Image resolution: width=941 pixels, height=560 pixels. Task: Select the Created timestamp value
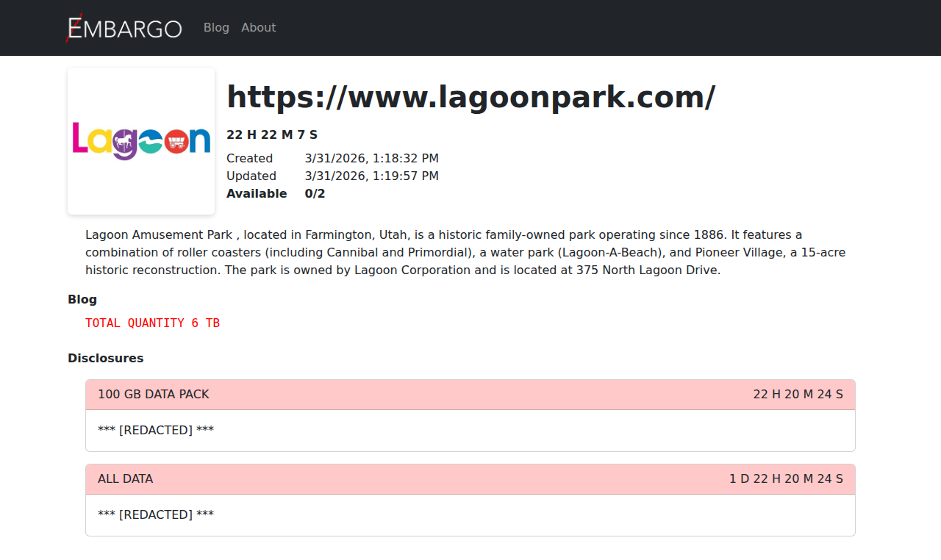[371, 158]
